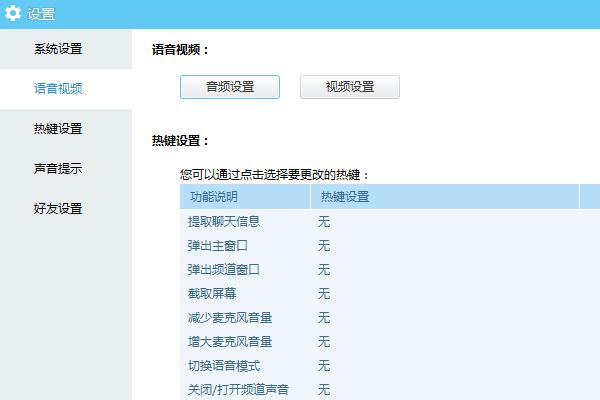Select the 语音视频 sidebar tab
The image size is (600, 400).
click(x=66, y=89)
